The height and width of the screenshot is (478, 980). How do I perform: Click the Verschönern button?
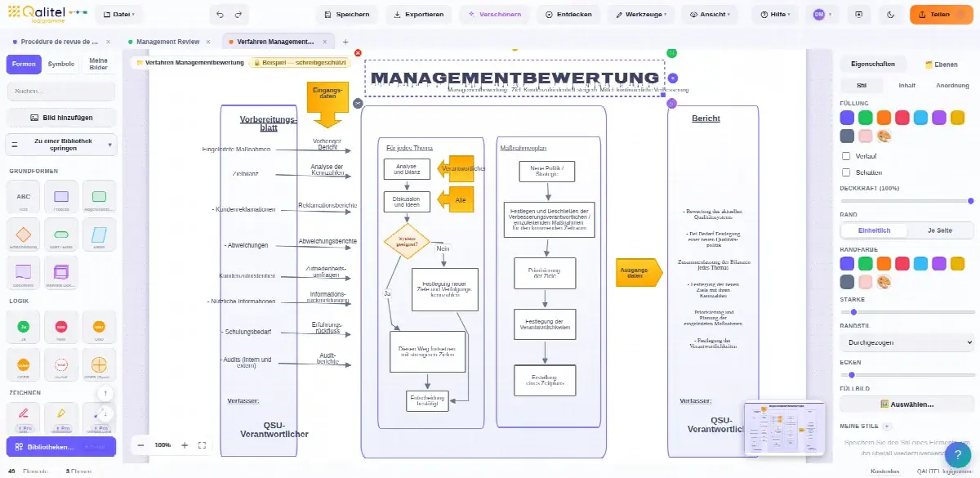494,15
